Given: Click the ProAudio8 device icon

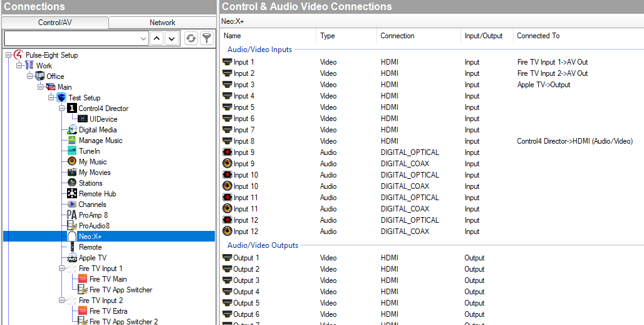Looking at the screenshot, I should point(72,225).
